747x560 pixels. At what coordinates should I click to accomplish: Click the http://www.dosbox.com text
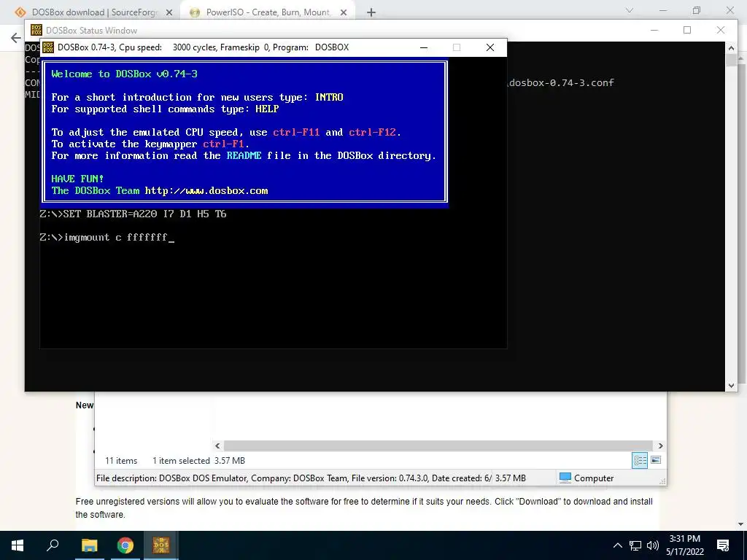pyautogui.click(x=206, y=190)
